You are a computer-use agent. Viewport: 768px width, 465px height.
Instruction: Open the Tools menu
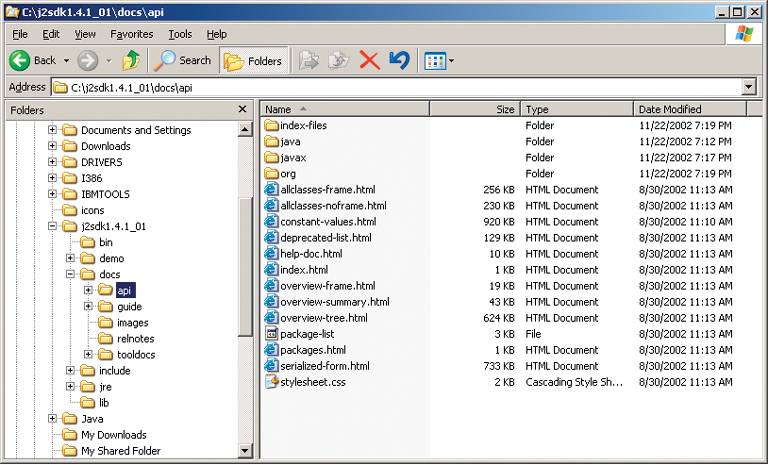click(x=180, y=34)
